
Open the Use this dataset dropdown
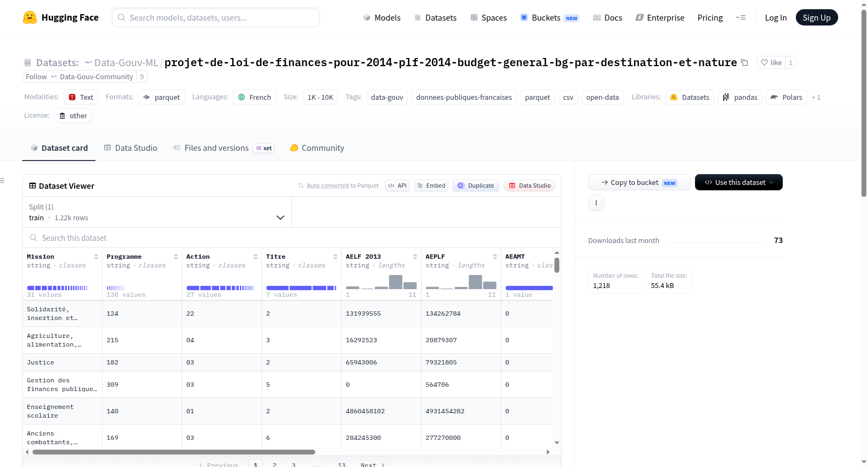739,182
